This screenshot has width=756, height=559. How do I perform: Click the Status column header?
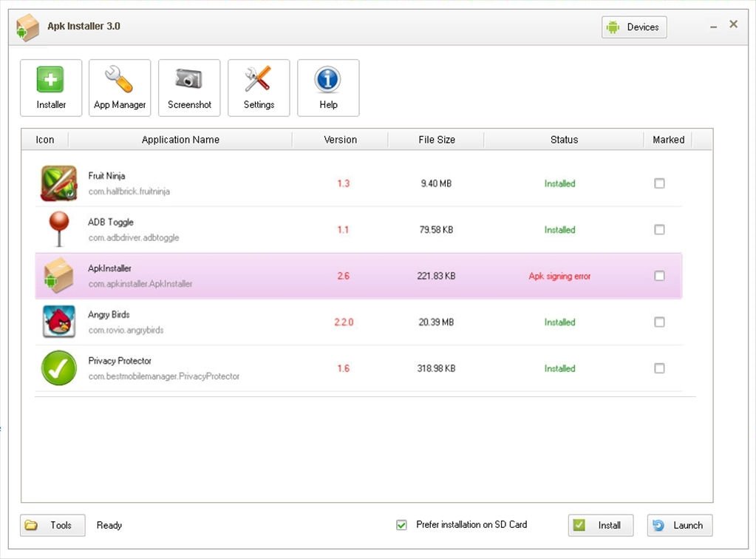pos(563,139)
